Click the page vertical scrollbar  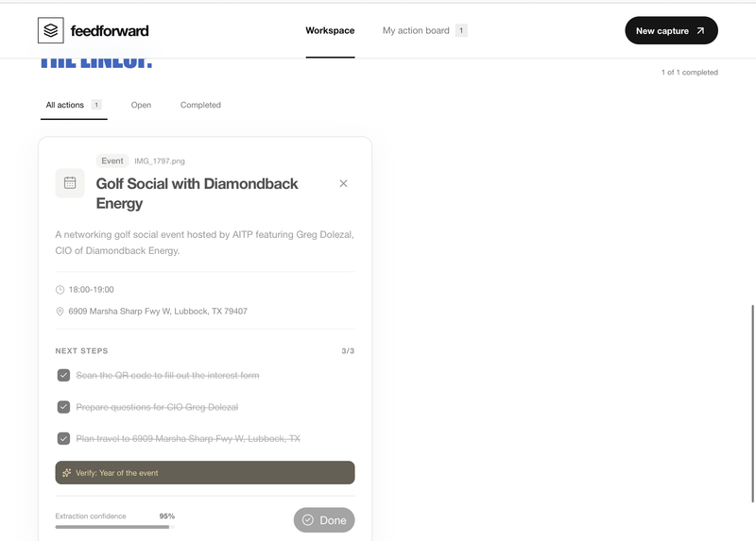point(752,404)
